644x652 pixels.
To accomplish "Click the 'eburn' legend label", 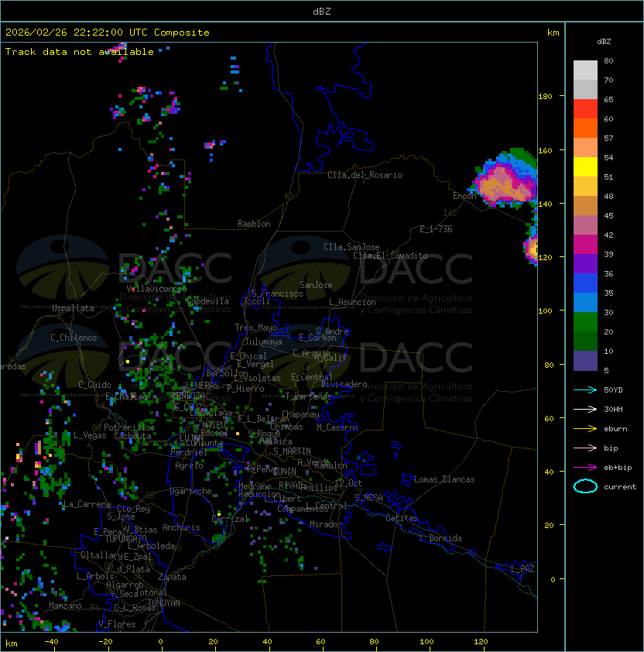I will coord(615,429).
